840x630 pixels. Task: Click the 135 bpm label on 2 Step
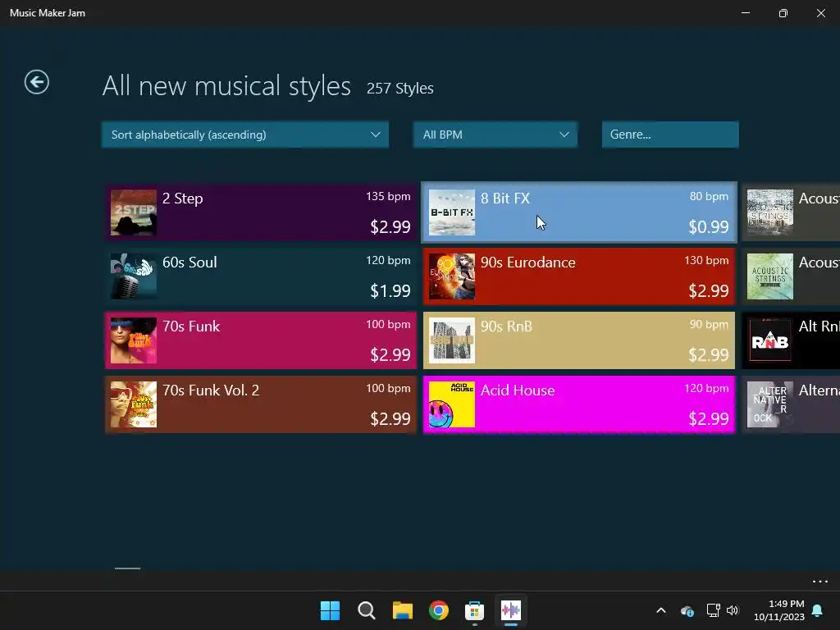click(388, 197)
